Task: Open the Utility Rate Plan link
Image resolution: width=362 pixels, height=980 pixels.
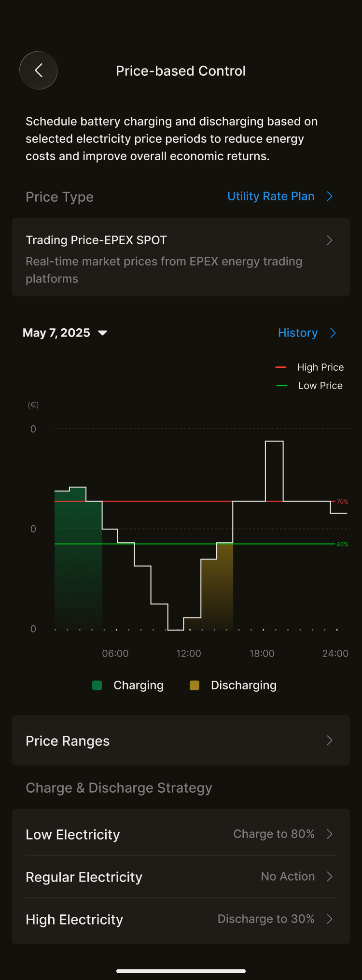Action: click(271, 196)
